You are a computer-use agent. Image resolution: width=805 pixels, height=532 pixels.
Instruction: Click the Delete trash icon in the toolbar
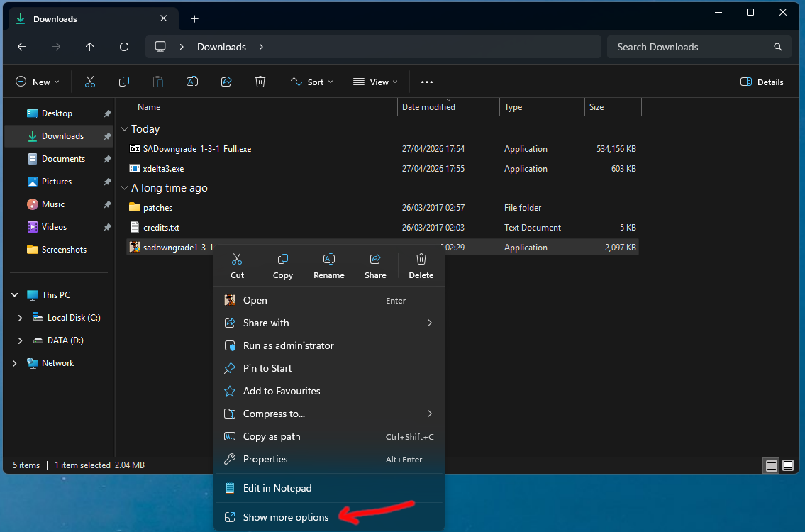260,82
